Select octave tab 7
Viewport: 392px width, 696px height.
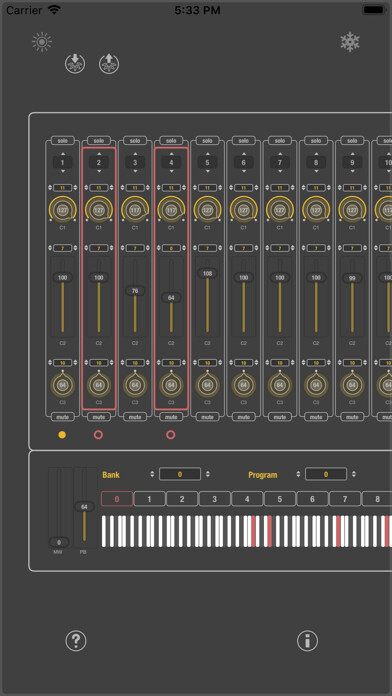[x=345, y=499]
